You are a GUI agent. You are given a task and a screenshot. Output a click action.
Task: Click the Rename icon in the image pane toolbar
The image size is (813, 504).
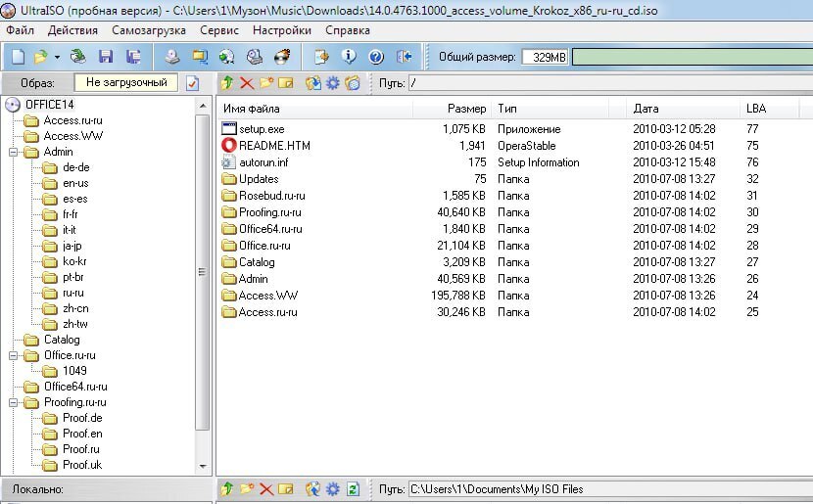click(x=286, y=83)
